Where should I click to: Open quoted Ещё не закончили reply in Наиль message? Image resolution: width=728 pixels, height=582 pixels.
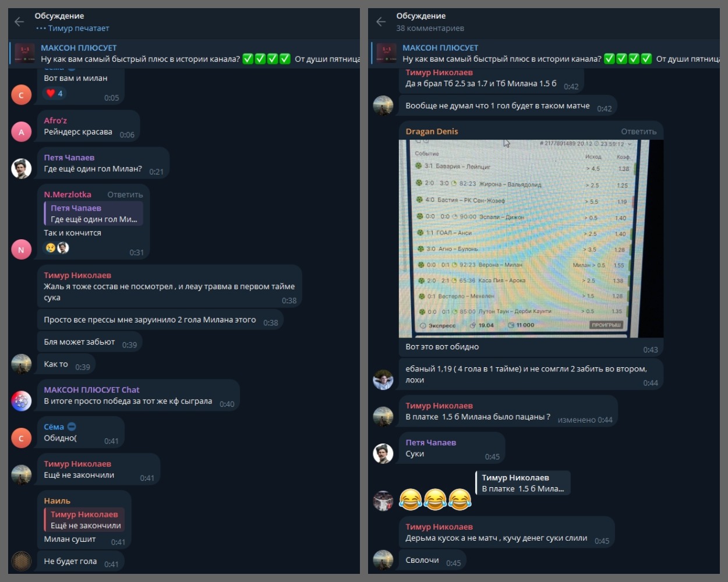point(84,520)
